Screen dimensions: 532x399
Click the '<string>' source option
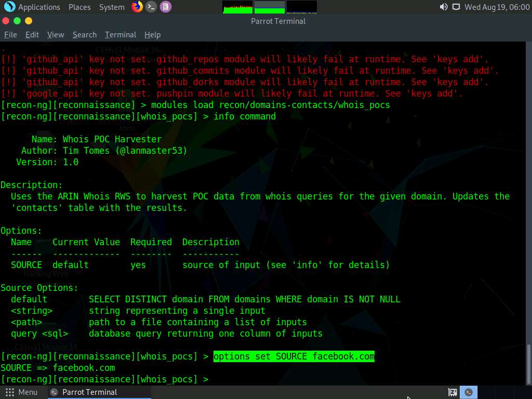(x=32, y=311)
